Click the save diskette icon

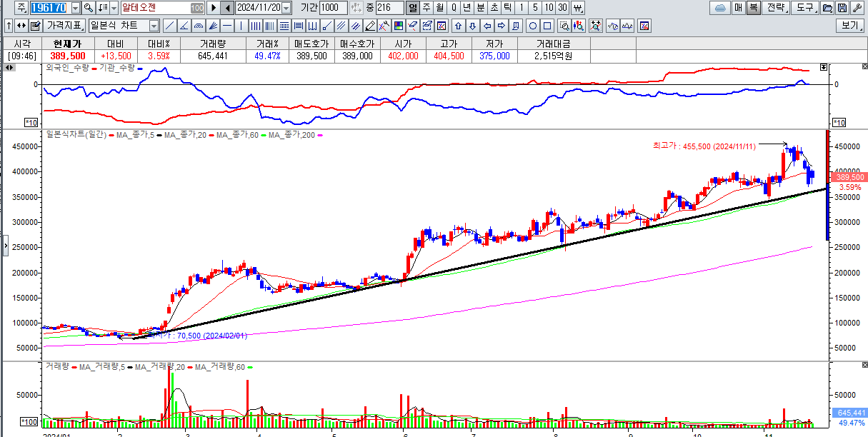pyautogui.click(x=842, y=8)
